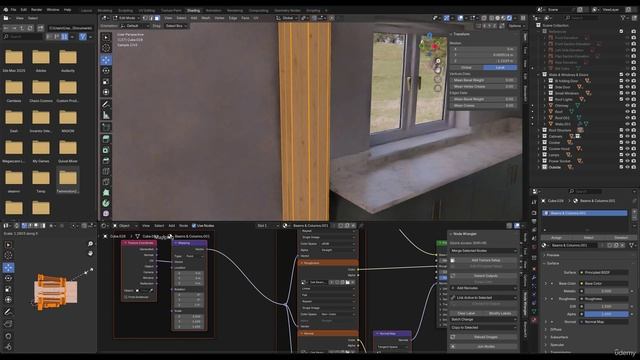The width and height of the screenshot is (640, 360).
Task: Open the Batch Change dropdown in Node Wrangler
Action: click(484, 320)
